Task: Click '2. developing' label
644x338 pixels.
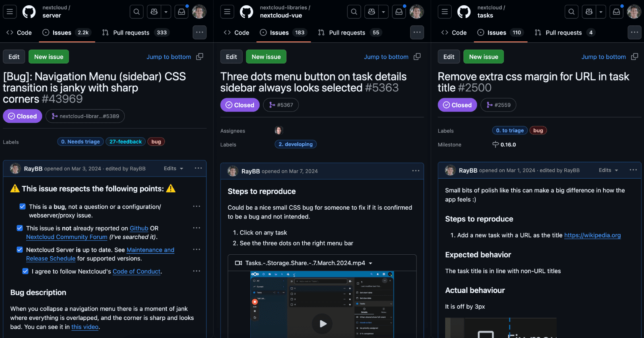Action: (295, 144)
